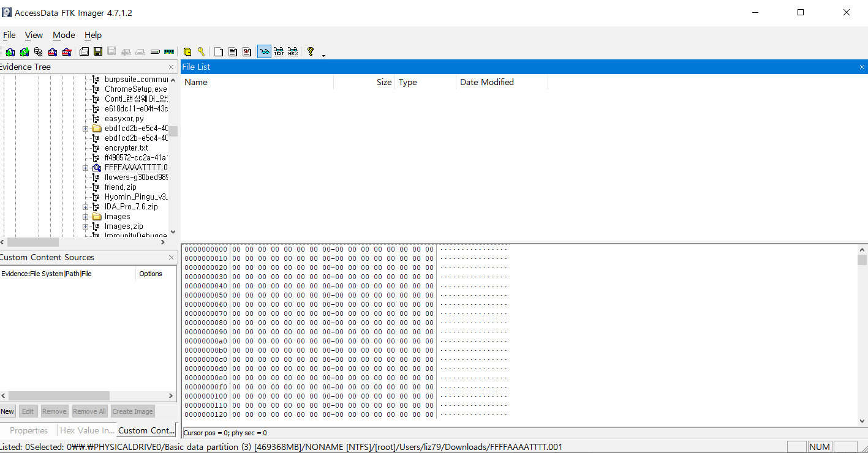Sort File List by Date Modified
Screen dimensions: 868x453
point(502,82)
